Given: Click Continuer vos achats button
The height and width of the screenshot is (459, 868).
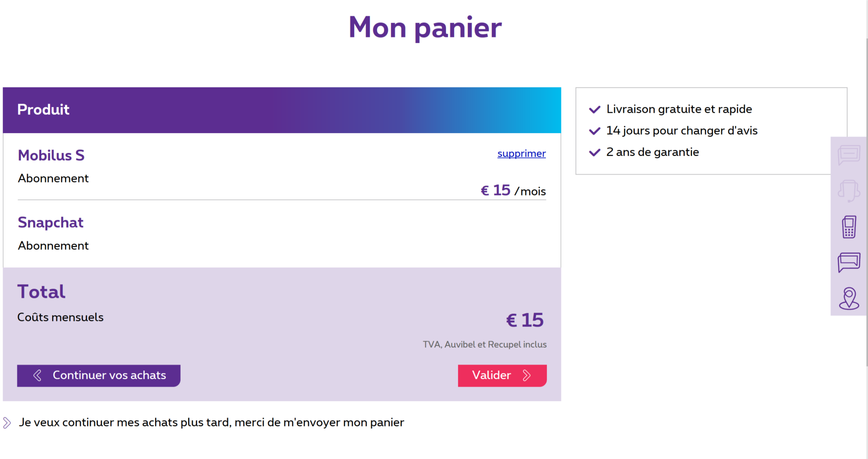Looking at the screenshot, I should click(x=99, y=376).
